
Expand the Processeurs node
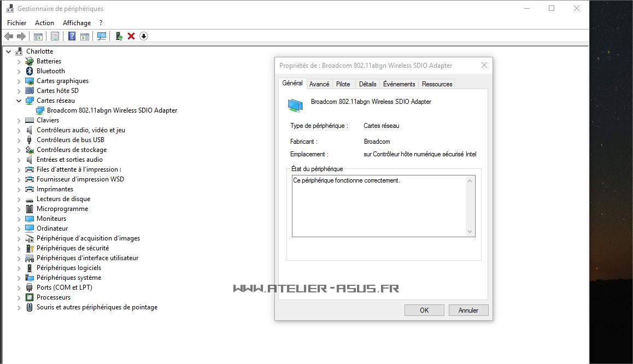pyautogui.click(x=19, y=297)
